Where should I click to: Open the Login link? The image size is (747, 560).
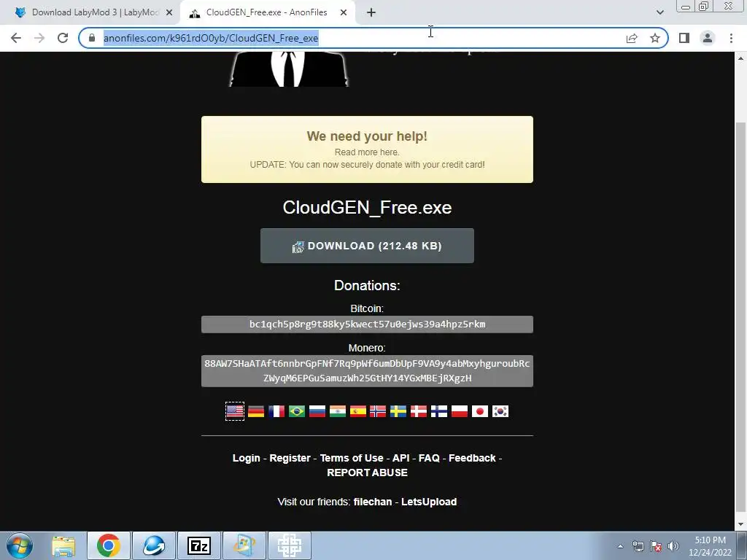click(247, 458)
